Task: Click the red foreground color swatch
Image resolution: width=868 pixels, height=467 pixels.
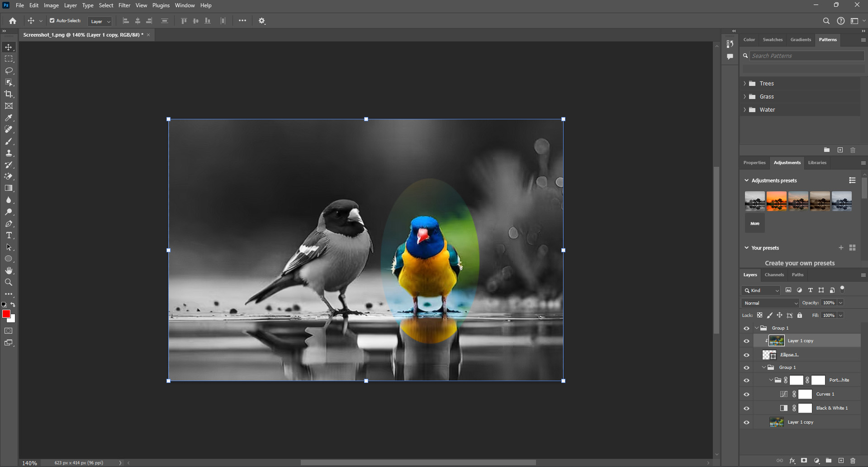Action: pos(7,314)
